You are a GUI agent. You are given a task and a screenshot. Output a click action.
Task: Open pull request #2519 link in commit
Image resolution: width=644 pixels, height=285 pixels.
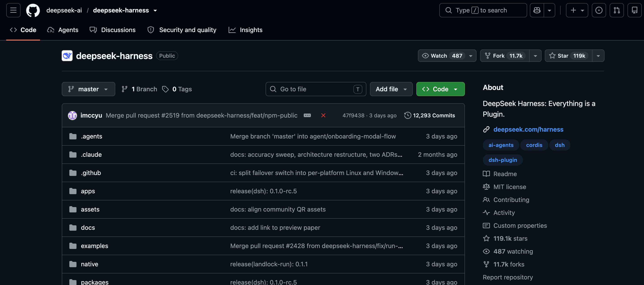170,115
